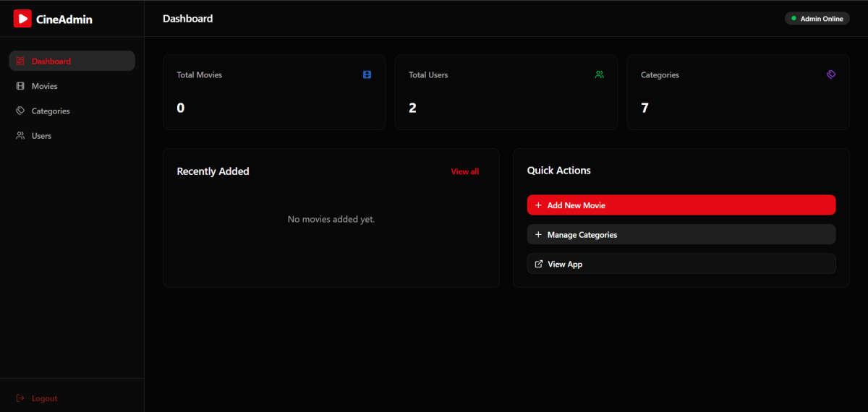Open the Movies section from the sidebar
The width and height of the screenshot is (868, 412).
(x=44, y=86)
